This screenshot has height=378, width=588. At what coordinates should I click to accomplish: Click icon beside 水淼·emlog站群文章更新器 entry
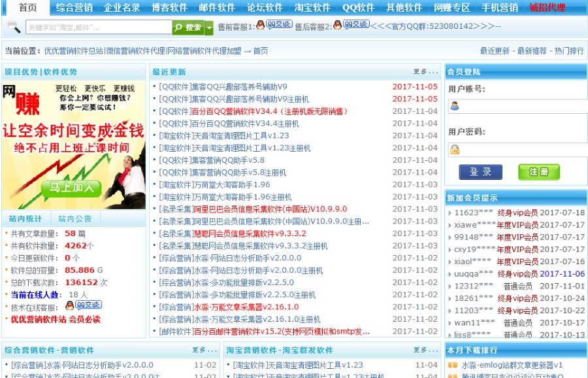click(x=452, y=365)
